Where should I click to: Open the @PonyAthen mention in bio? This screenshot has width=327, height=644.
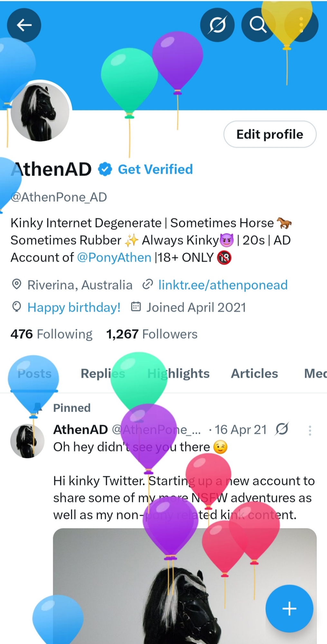[114, 257]
